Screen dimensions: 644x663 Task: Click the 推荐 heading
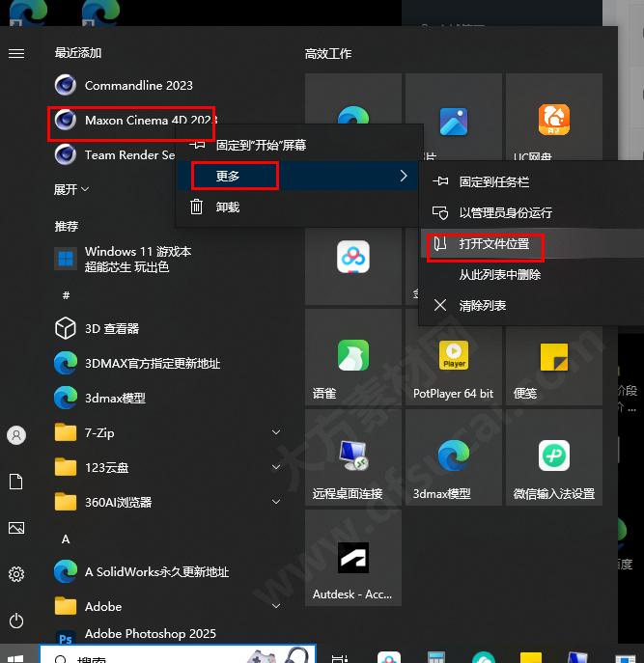[x=66, y=226]
